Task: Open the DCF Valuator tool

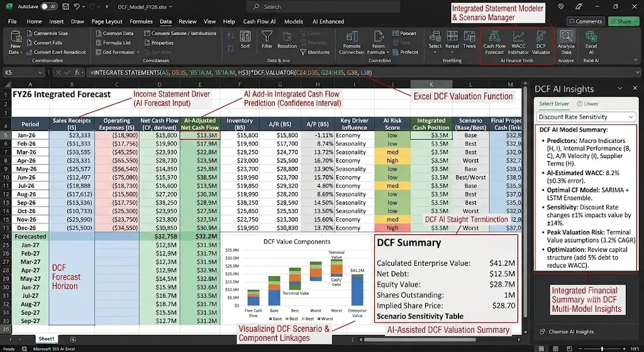Action: (x=541, y=43)
